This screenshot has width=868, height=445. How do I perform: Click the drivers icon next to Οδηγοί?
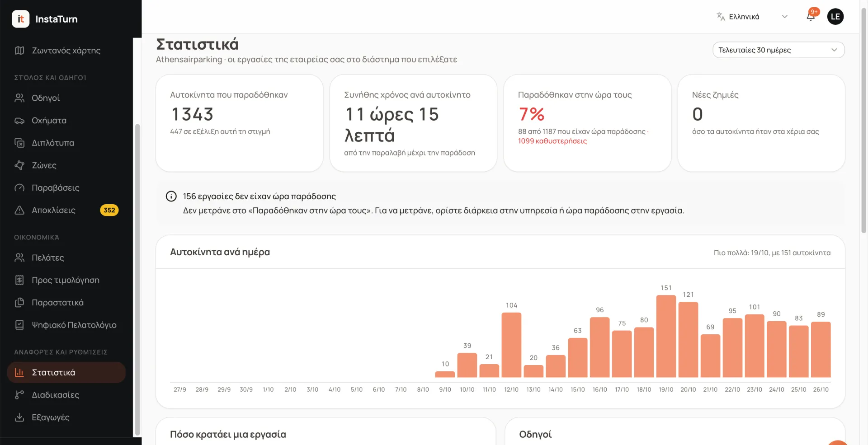pyautogui.click(x=19, y=98)
